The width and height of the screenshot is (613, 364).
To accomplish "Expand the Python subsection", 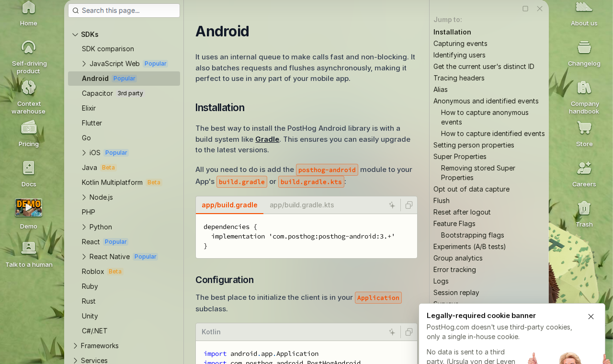I will (84, 227).
